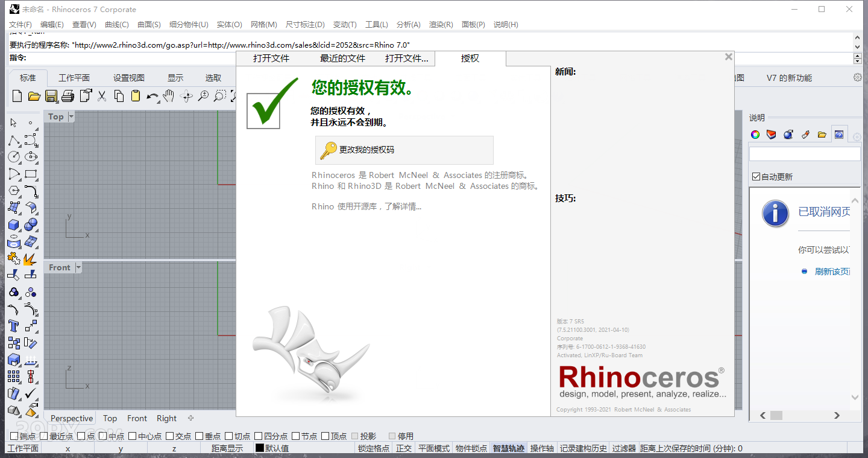The width and height of the screenshot is (868, 458).
Task: Click the checkmark Check objects tool
Action: pos(31,393)
